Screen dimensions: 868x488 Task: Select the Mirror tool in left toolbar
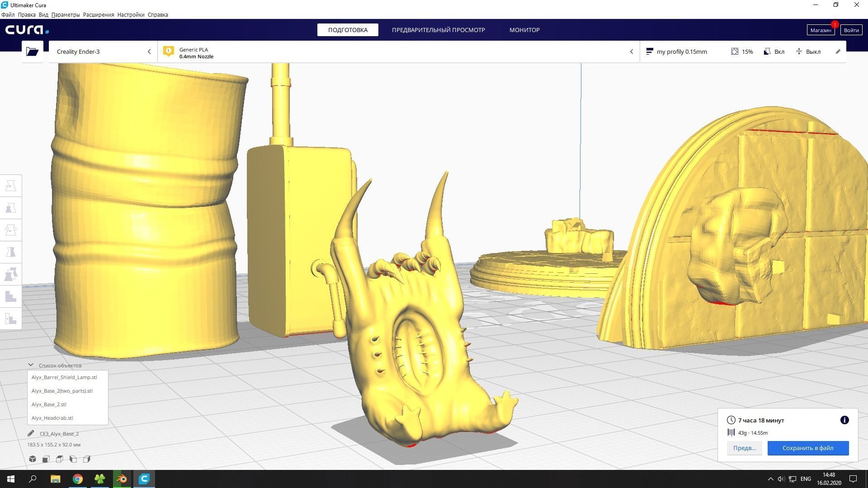coord(11,252)
